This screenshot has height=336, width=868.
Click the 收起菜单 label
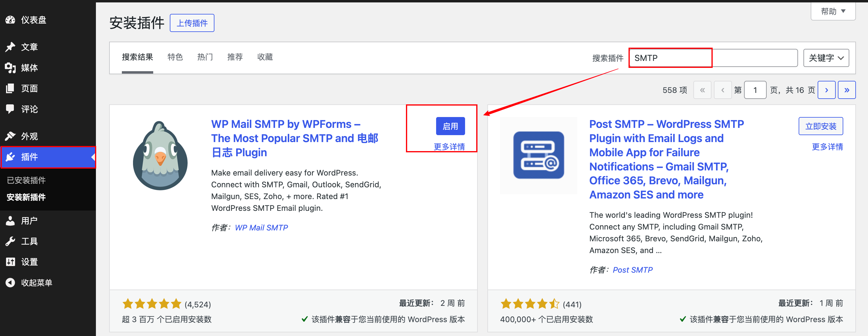37,282
